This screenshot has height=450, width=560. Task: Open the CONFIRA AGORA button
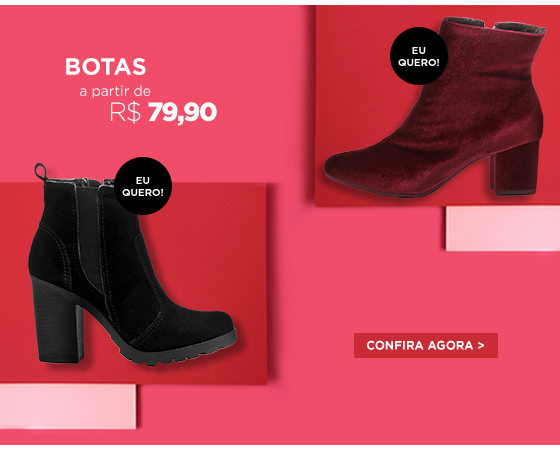[426, 345]
